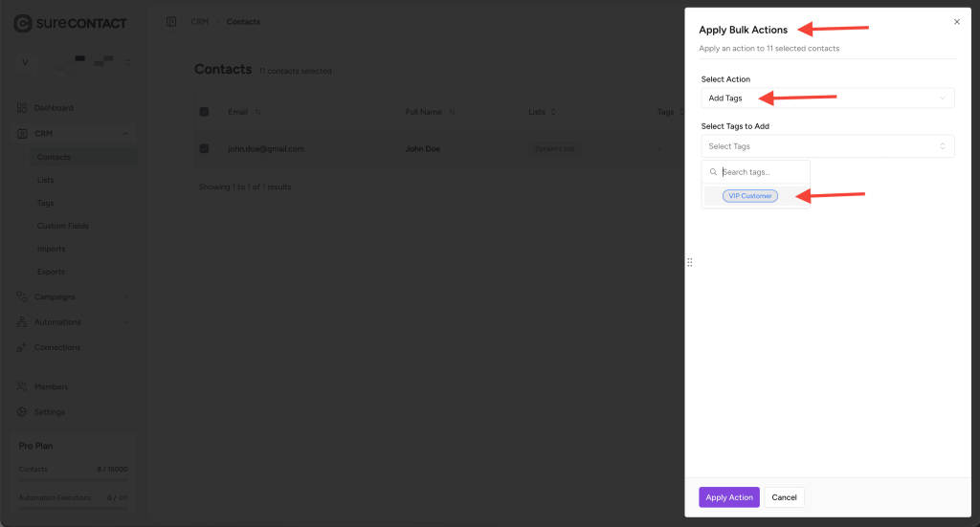Grab the panel resize drag handle

point(689,262)
